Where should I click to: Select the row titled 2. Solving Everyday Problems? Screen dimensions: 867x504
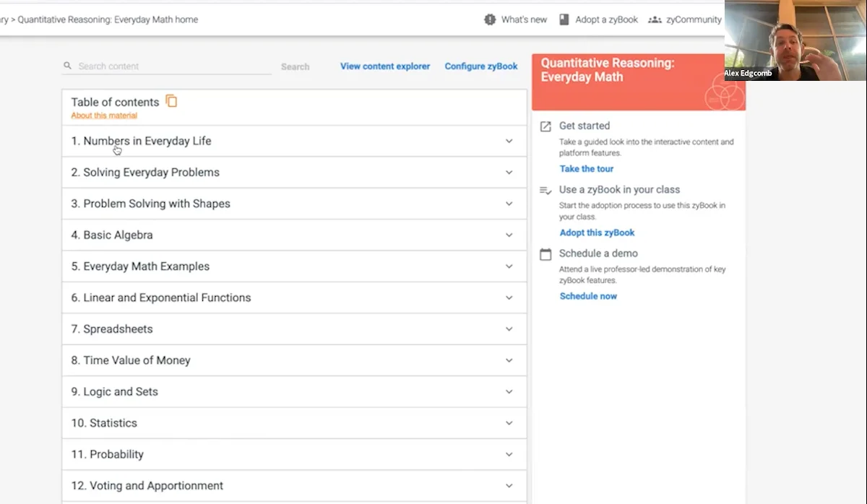tap(295, 173)
